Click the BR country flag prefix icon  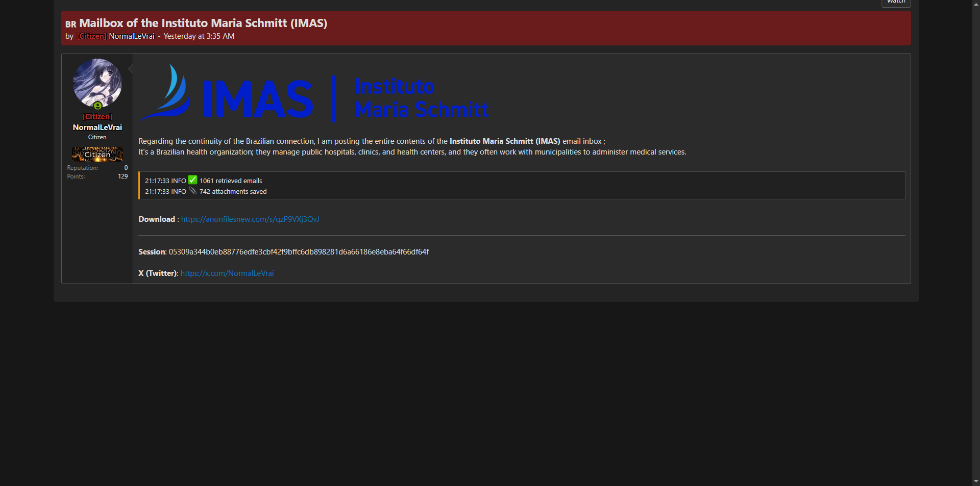click(70, 24)
